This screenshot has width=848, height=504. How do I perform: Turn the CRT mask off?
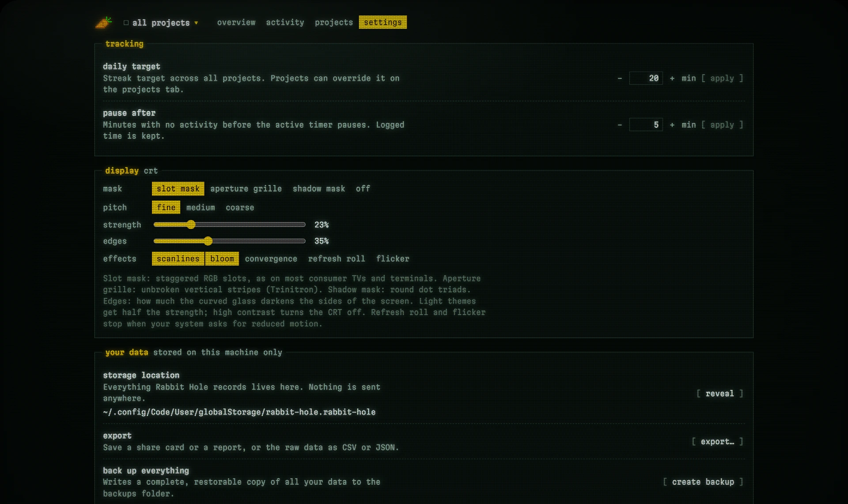[363, 189]
